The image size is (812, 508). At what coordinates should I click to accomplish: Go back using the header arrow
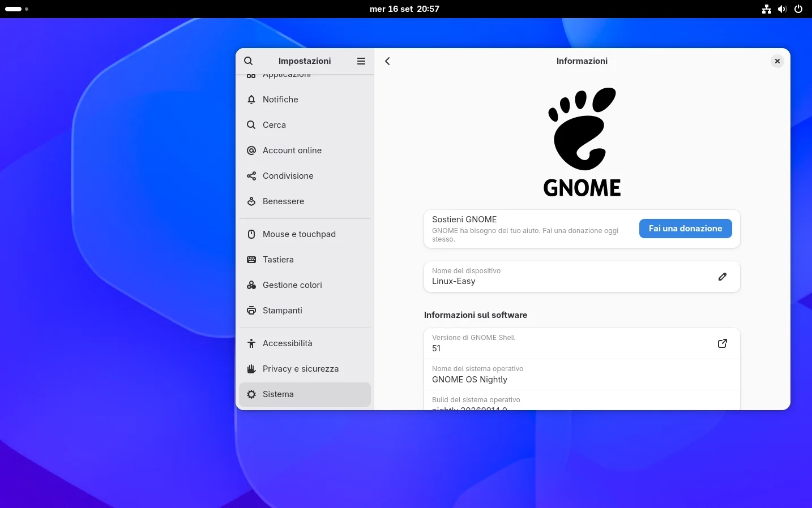coord(388,61)
